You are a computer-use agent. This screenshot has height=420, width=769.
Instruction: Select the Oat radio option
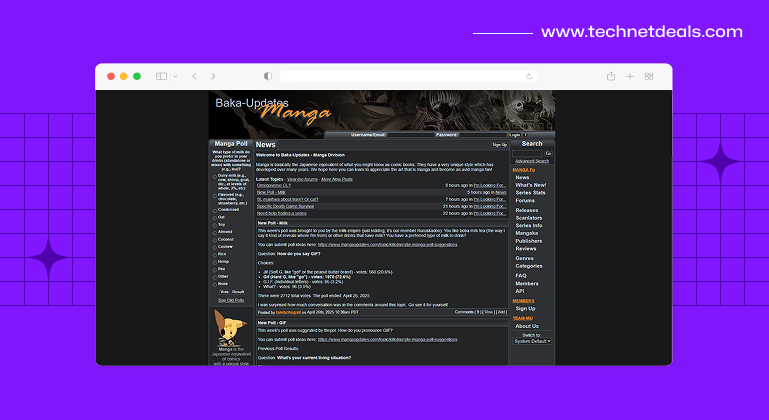pyautogui.click(x=215, y=218)
